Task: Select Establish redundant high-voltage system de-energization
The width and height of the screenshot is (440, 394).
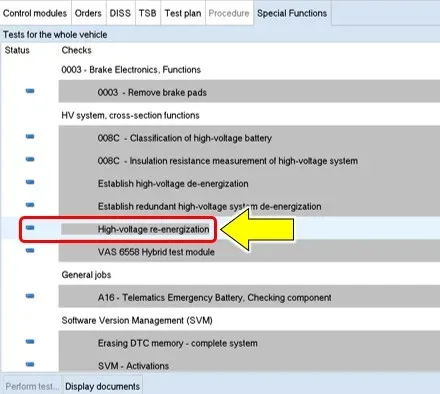Action: 249,206
